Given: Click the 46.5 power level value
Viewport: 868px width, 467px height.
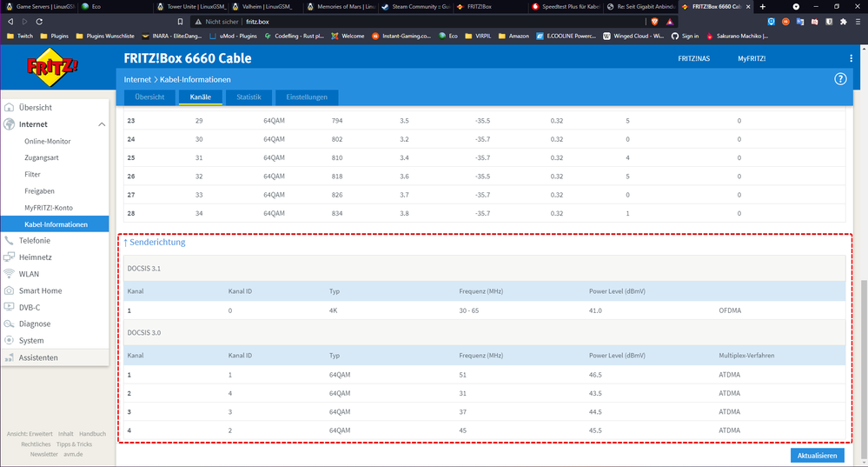Looking at the screenshot, I should [x=595, y=375].
